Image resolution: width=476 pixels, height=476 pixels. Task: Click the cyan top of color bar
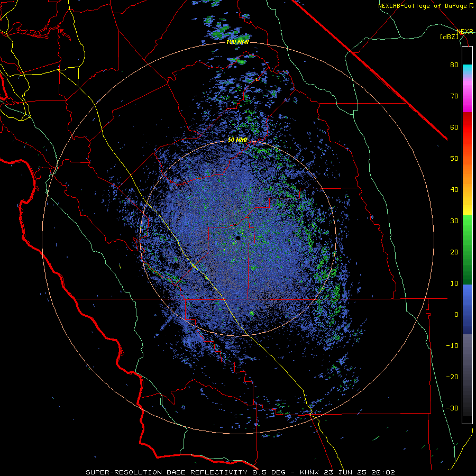[467, 70]
